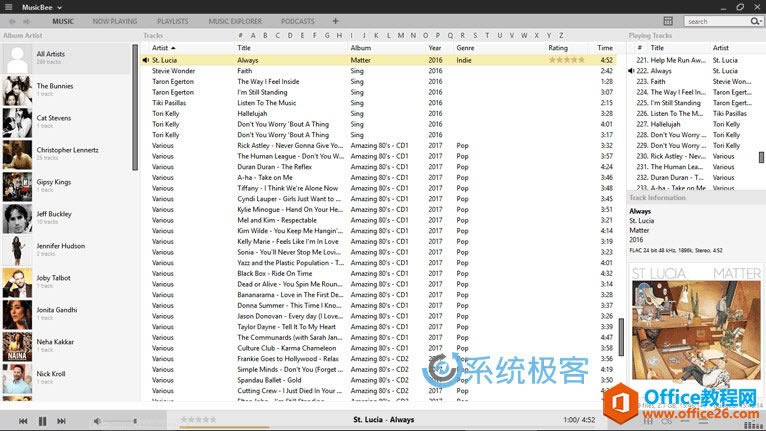Image resolution: width=766 pixels, height=431 pixels.
Task: Skip to the next track
Action: (61, 421)
